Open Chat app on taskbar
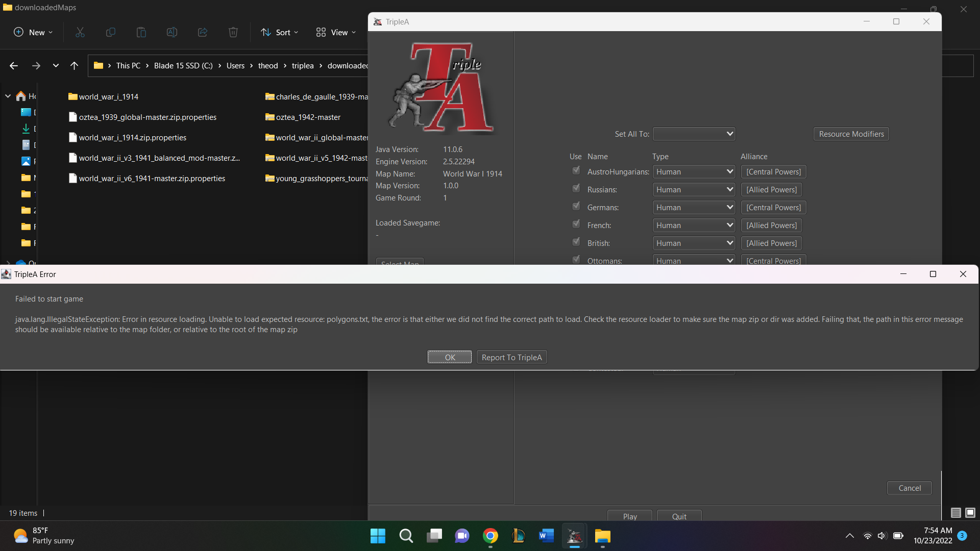The width and height of the screenshot is (980, 551). pyautogui.click(x=462, y=536)
